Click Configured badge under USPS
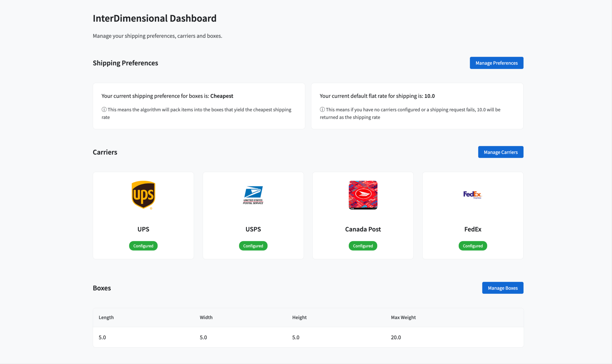Screen dimensions: 612x364 click(x=253, y=246)
